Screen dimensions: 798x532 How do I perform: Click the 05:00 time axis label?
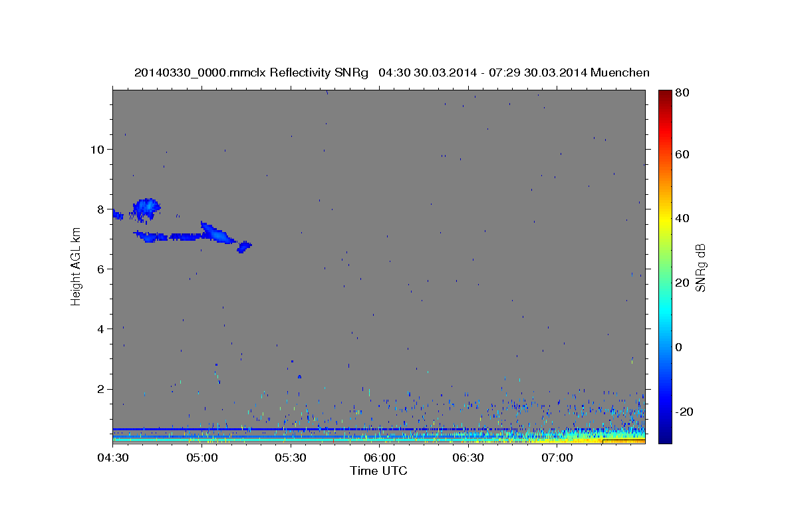[201, 458]
